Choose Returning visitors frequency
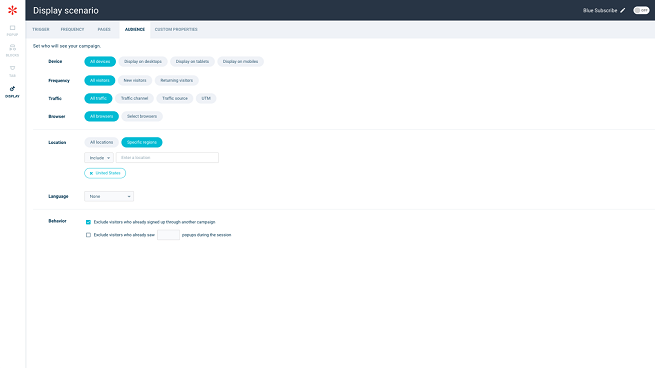655x368 pixels. 177,80
